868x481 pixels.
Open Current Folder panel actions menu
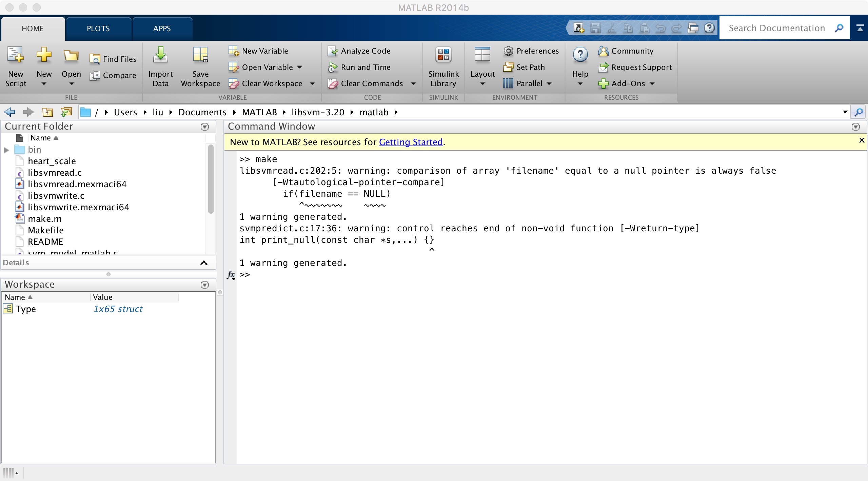[x=205, y=127]
